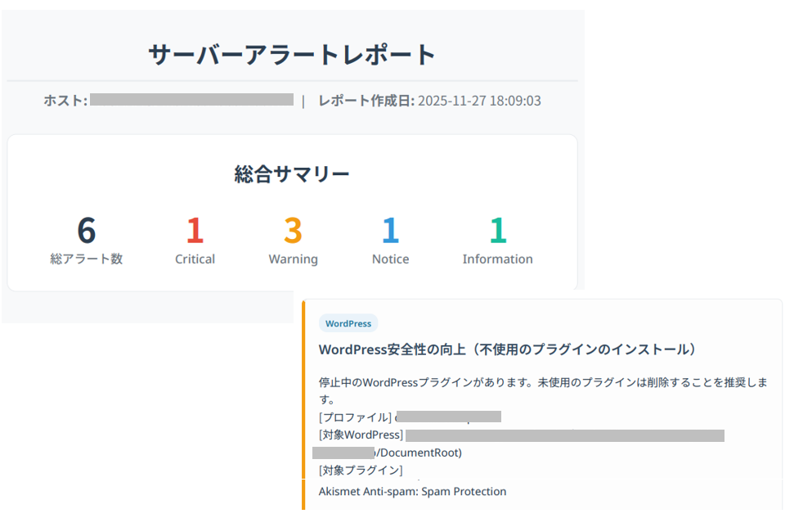Click the 総合サマリー heading

(x=292, y=174)
